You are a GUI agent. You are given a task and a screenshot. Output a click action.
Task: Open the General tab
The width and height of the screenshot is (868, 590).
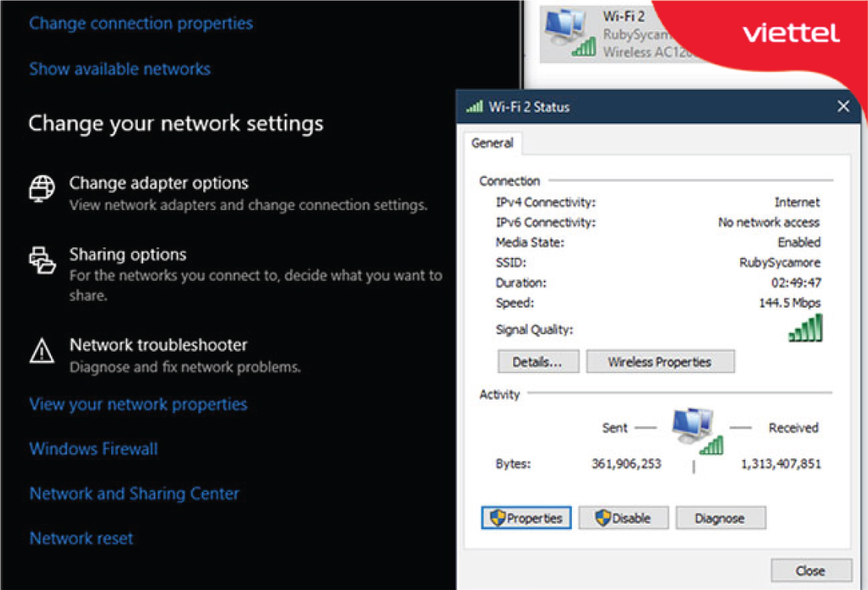tap(492, 143)
